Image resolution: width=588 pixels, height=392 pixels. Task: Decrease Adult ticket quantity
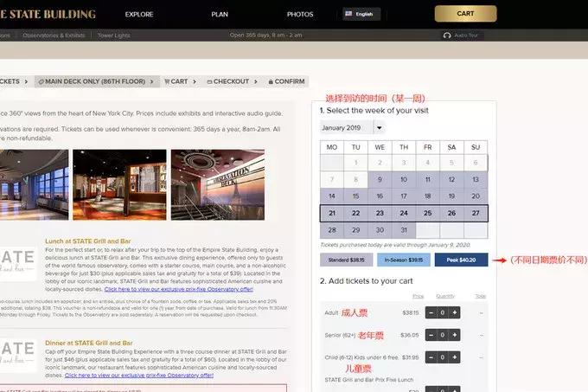(x=431, y=312)
